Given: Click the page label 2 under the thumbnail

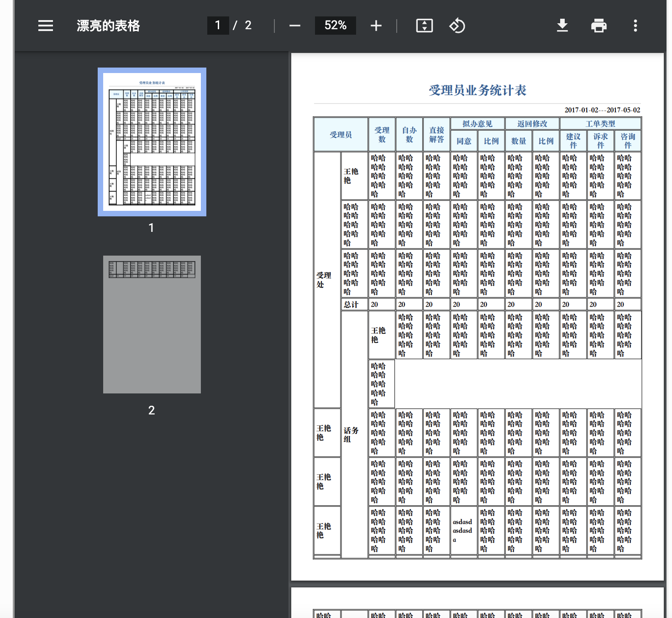Looking at the screenshot, I should click(x=152, y=410).
